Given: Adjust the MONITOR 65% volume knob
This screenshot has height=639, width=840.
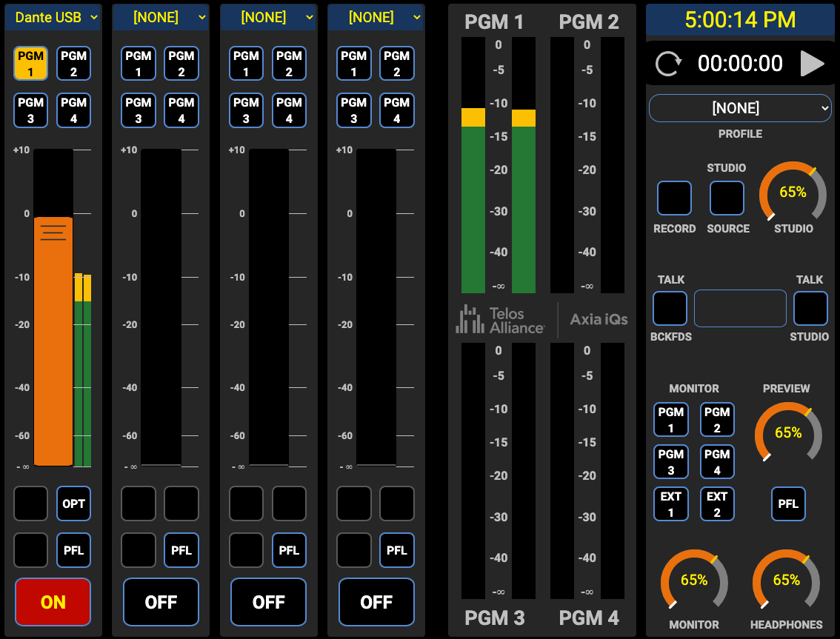Looking at the screenshot, I should point(694,580).
